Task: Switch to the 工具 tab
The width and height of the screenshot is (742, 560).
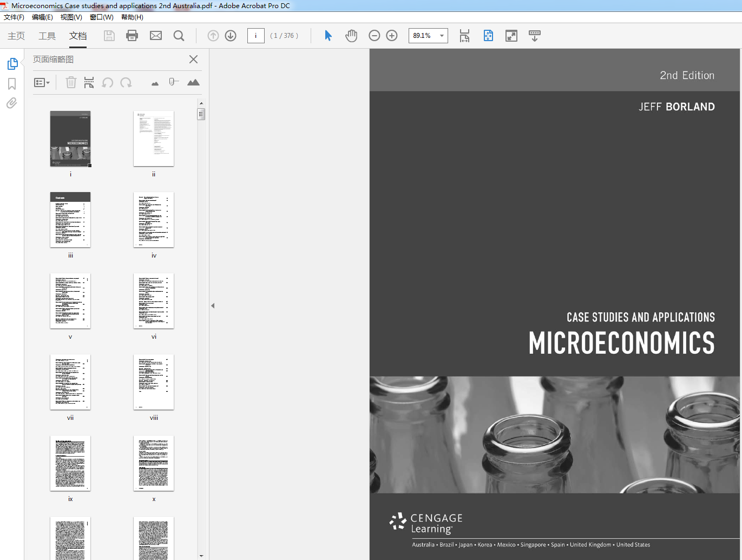Action: point(47,36)
